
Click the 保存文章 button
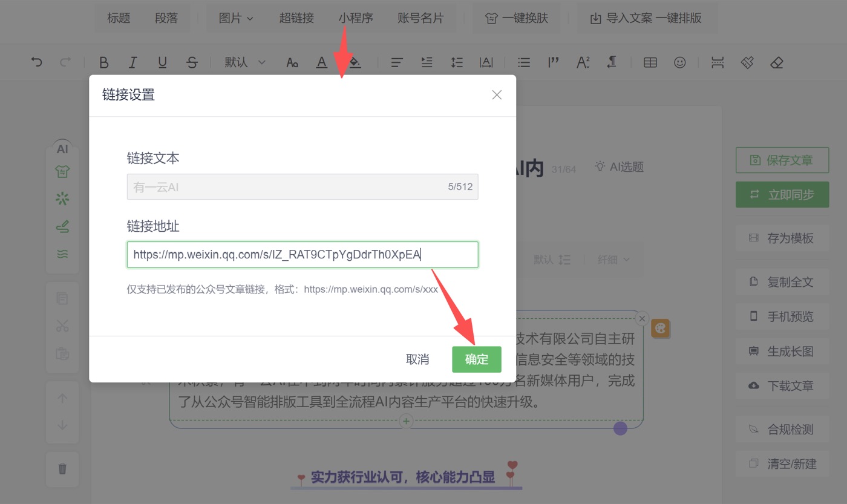click(x=782, y=160)
